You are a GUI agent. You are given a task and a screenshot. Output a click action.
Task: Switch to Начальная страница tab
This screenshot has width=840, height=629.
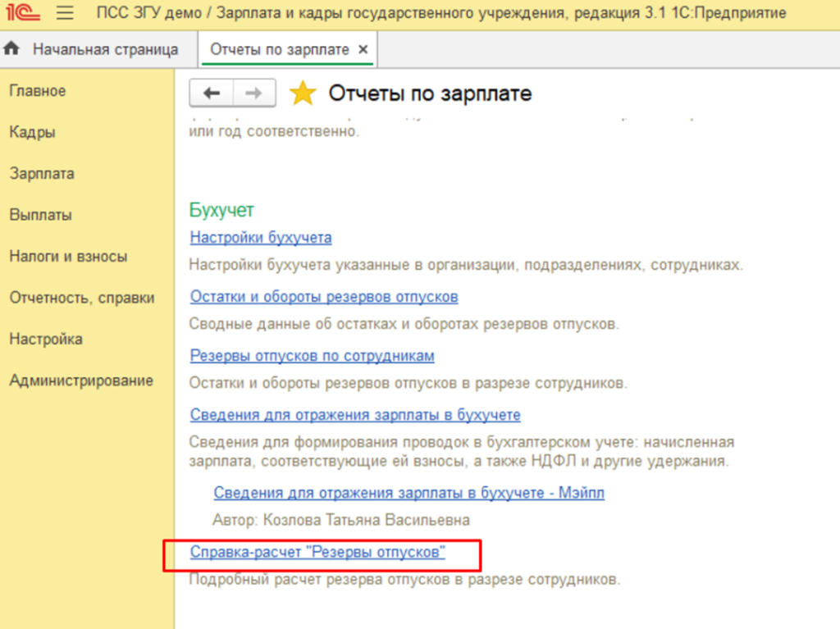click(105, 49)
